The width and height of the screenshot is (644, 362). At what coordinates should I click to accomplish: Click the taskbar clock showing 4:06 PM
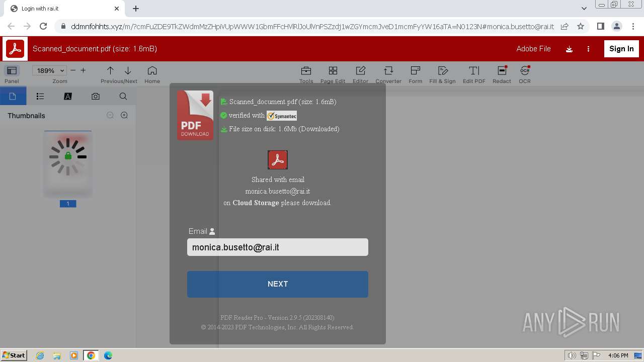618,355
